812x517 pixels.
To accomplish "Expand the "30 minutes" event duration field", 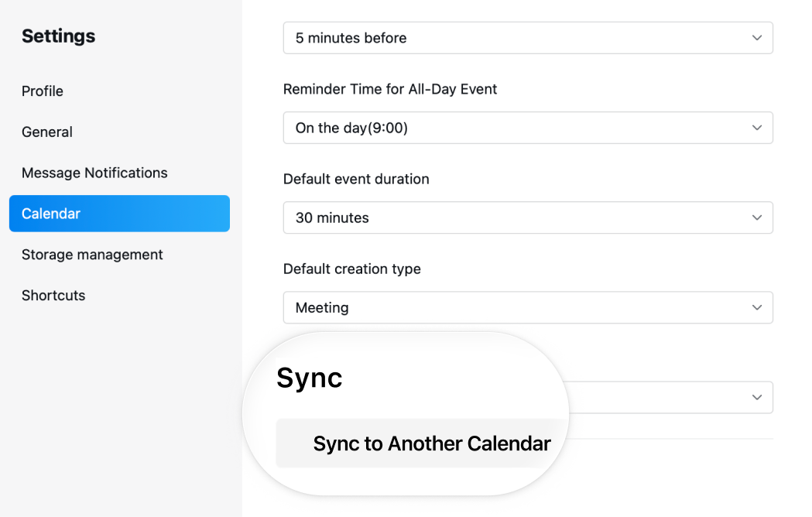I will pyautogui.click(x=527, y=217).
